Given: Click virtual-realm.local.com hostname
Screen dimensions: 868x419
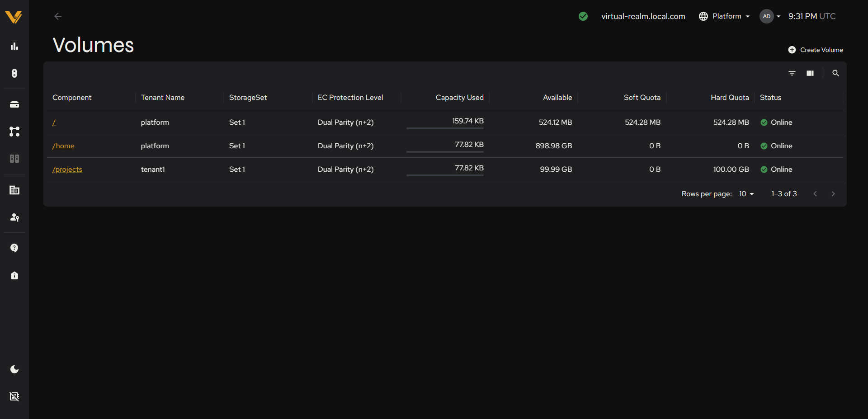Looking at the screenshot, I should click(x=643, y=16).
